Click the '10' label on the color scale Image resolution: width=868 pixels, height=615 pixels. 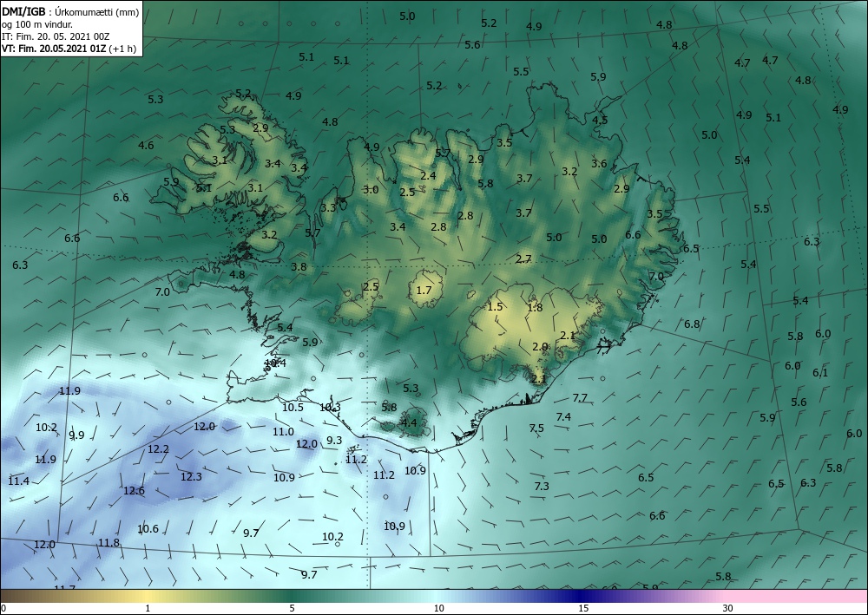(438, 608)
